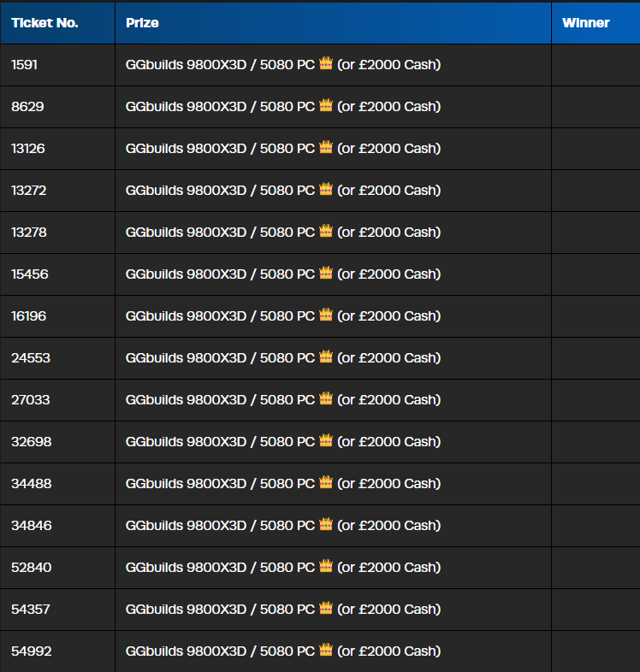This screenshot has height=672, width=640.
Task: Click the empty Winner cell for ticket 1591
Action: pos(596,65)
